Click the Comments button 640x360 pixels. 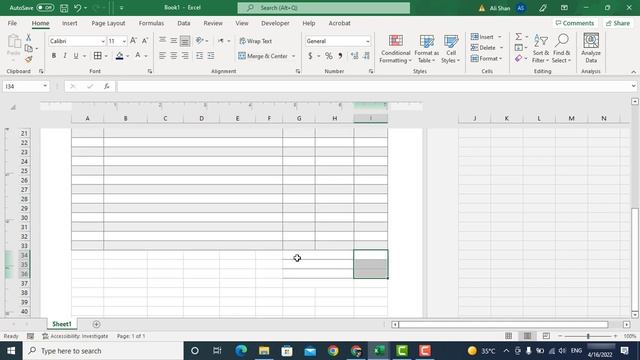(x=575, y=23)
